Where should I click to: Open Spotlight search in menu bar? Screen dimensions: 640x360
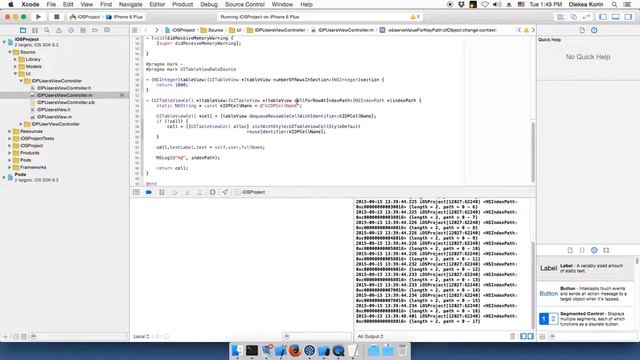[x=614, y=4]
